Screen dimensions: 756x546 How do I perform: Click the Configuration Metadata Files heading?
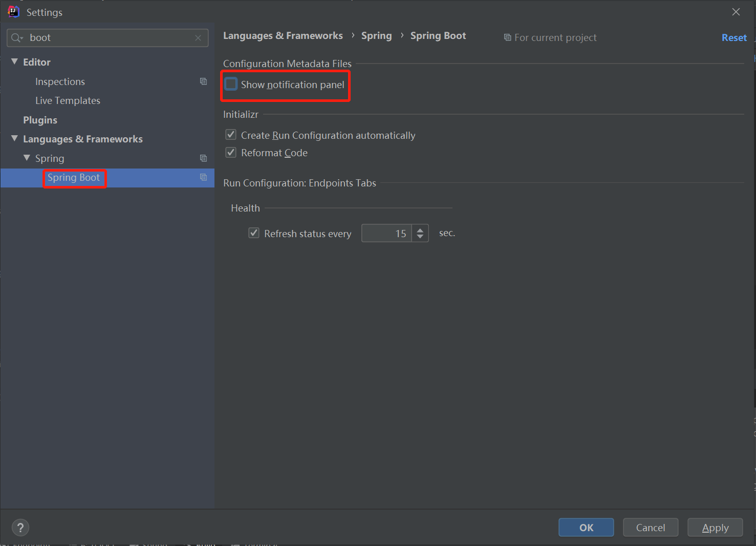click(x=287, y=64)
